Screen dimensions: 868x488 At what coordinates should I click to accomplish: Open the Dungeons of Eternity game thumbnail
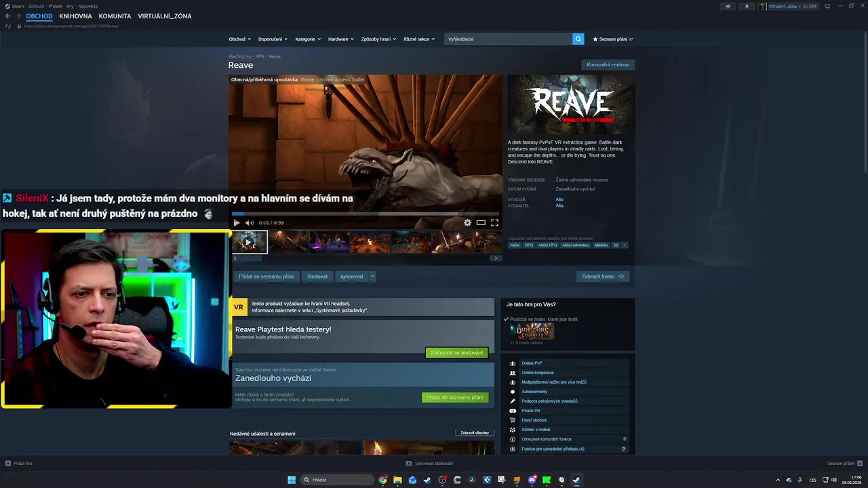tap(532, 331)
